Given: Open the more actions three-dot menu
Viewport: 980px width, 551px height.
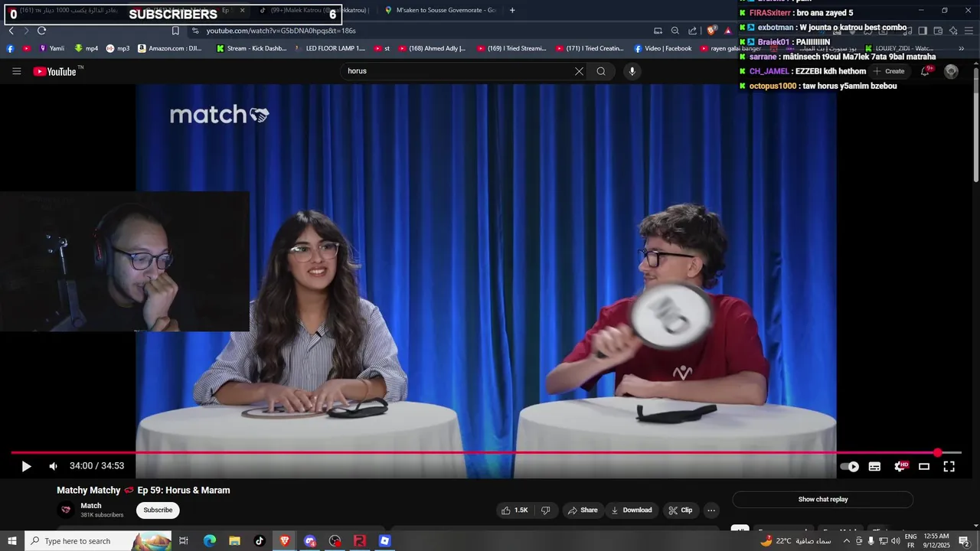Looking at the screenshot, I should (711, 510).
